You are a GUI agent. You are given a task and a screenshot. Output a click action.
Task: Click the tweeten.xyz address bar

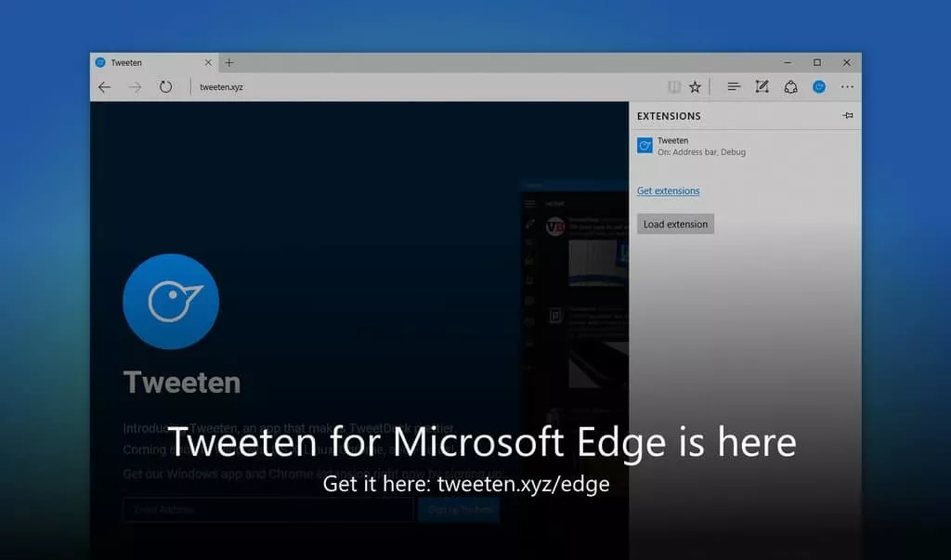(x=424, y=87)
